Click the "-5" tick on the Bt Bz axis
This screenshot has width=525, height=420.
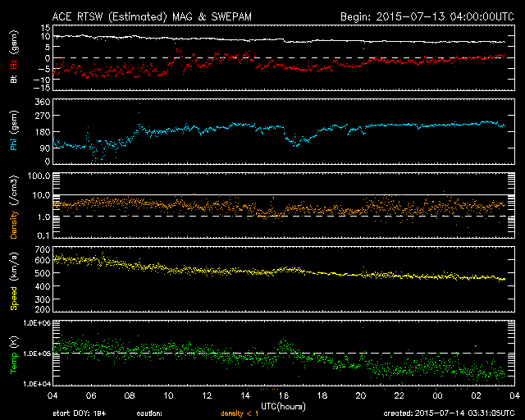[45, 69]
